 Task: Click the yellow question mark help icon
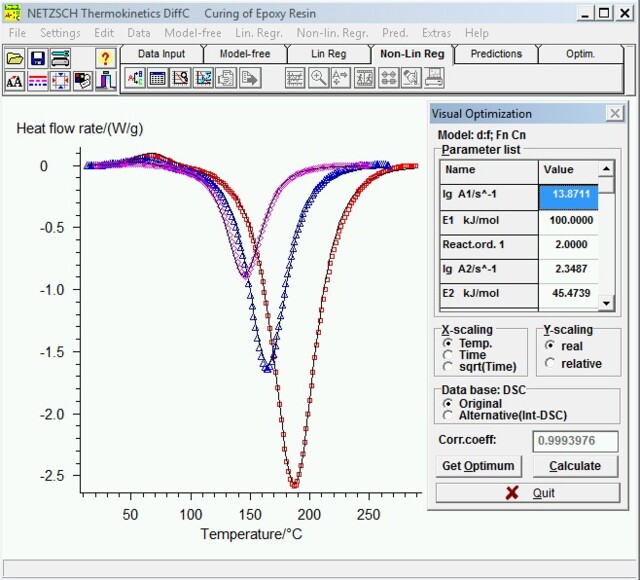pyautogui.click(x=105, y=59)
